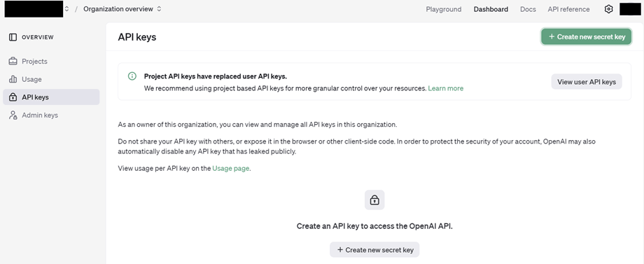Go to Usage in the sidebar
Image resolution: width=644 pixels, height=264 pixels.
tap(51, 79)
